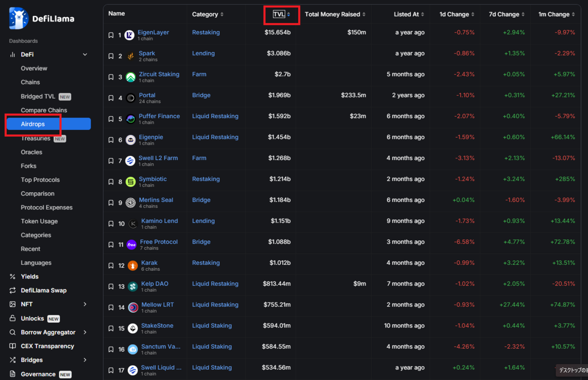Open the EigenLayer protocol link
This screenshot has width=588, height=380.
153,32
